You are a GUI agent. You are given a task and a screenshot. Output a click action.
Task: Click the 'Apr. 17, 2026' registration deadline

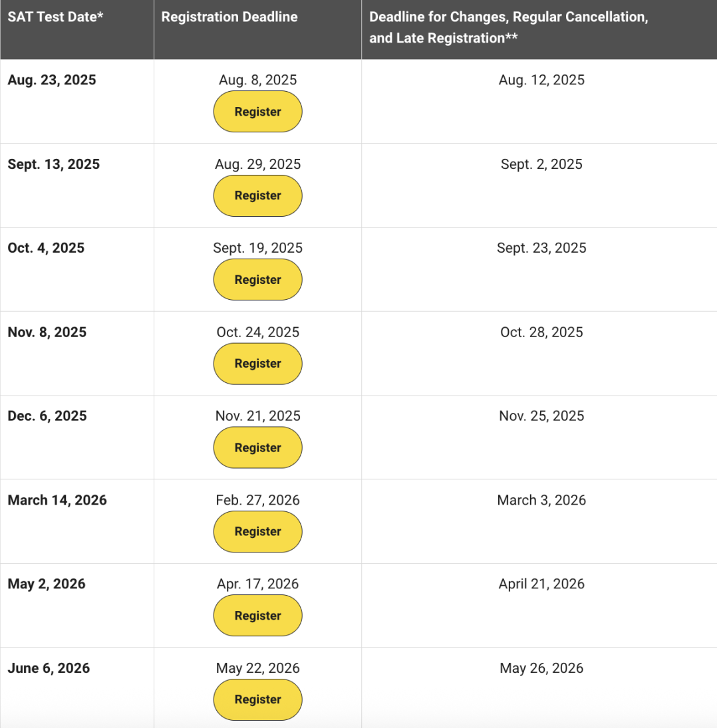(257, 584)
